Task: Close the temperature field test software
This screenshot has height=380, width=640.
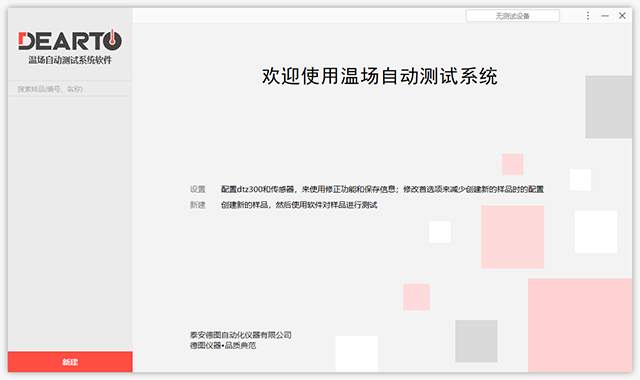Action: point(622,16)
